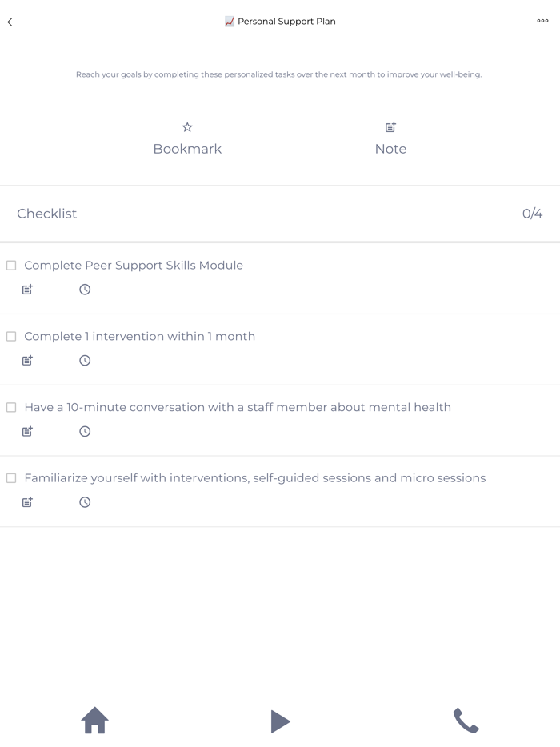Viewport: 560px width, 747px height.
Task: Navigate back with the left chevron
Action: (x=10, y=22)
